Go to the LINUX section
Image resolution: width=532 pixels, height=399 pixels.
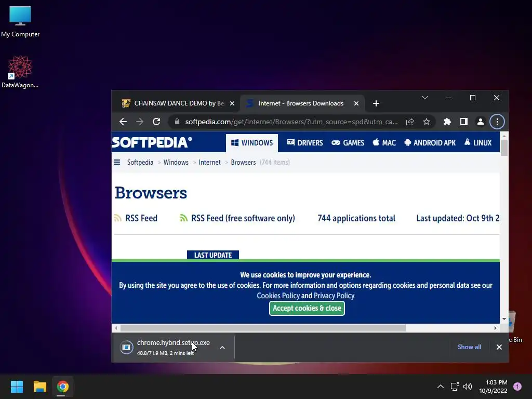point(478,143)
